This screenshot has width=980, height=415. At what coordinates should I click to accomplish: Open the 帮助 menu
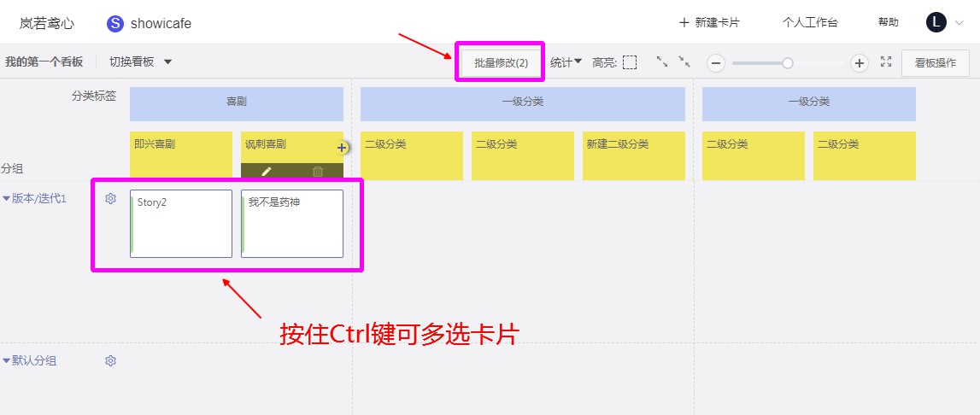[888, 22]
